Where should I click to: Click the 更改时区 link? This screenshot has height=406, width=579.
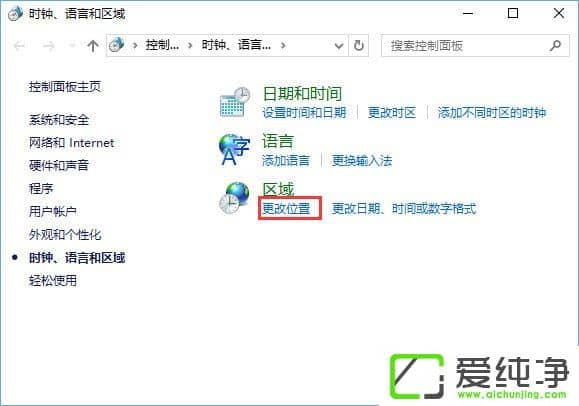click(x=392, y=112)
